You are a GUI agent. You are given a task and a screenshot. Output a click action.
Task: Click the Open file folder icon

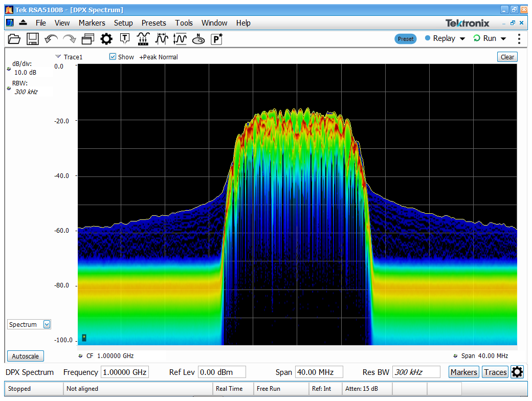14,39
